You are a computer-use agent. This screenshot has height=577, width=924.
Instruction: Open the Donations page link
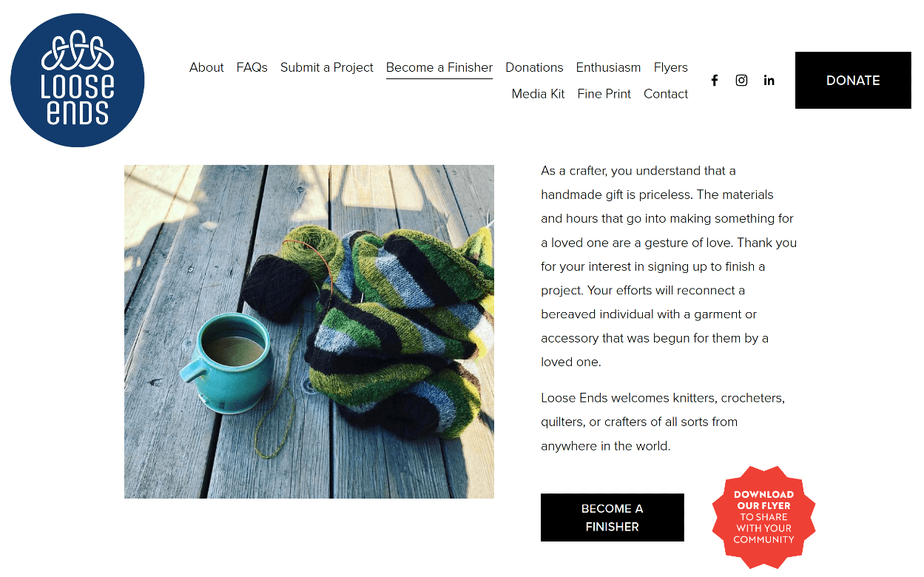point(534,67)
